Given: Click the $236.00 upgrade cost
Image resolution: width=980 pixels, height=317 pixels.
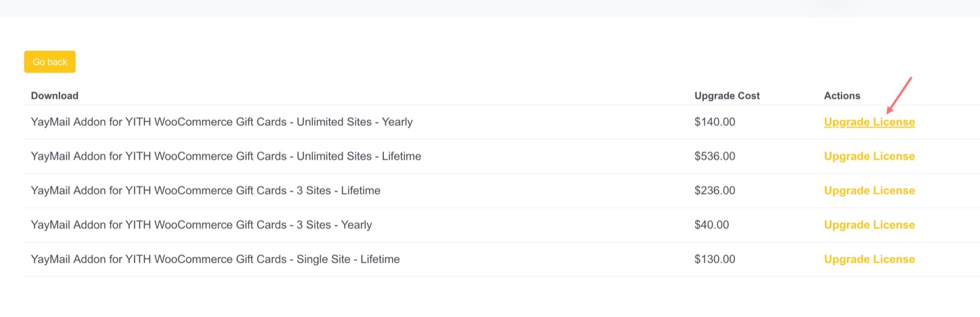Looking at the screenshot, I should [x=715, y=190].
